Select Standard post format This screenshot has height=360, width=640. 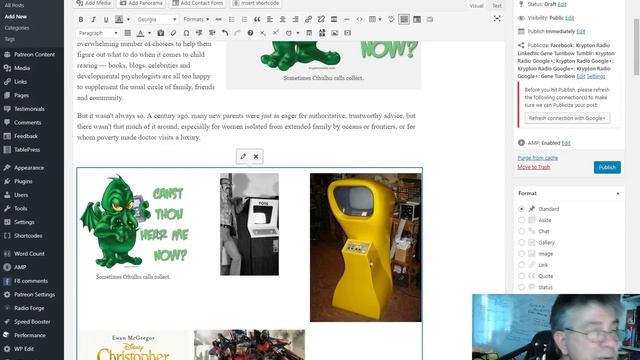pos(521,209)
